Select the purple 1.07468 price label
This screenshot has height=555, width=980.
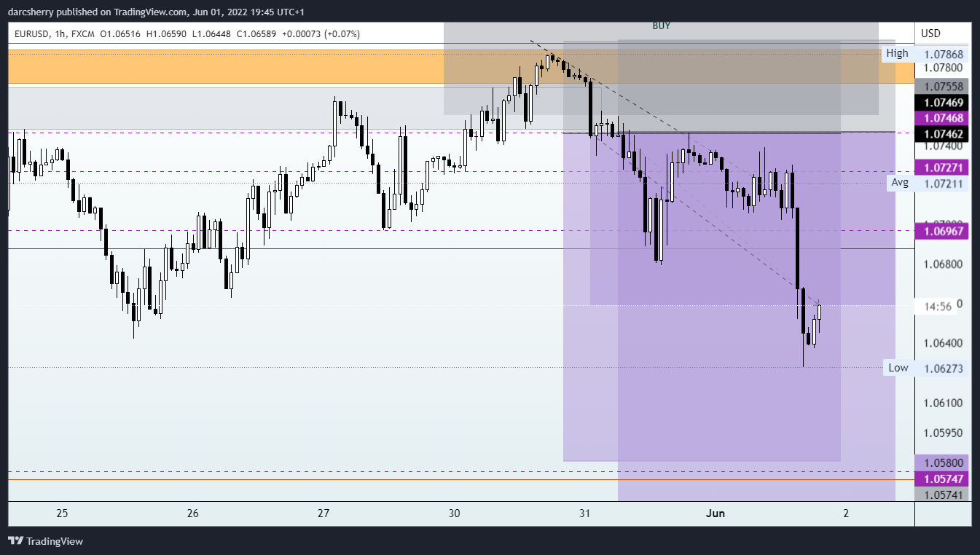[x=943, y=117]
